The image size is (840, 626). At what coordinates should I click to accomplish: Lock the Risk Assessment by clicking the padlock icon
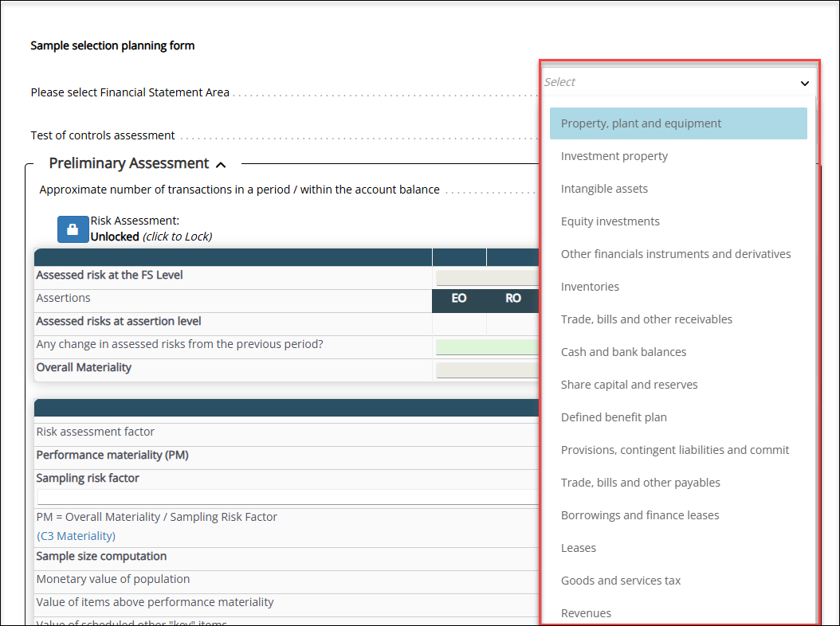[x=72, y=229]
